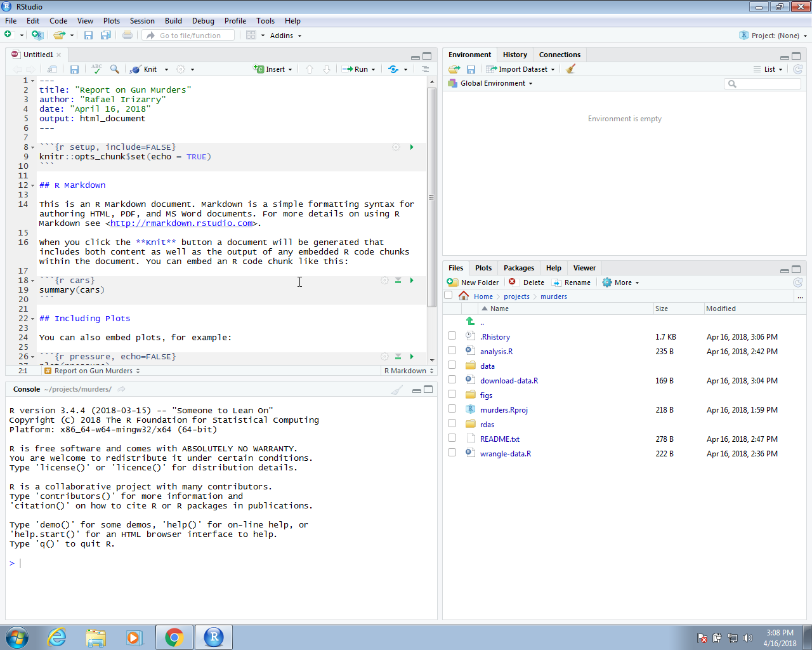Click the Print icon in main toolbar

[x=128, y=35]
